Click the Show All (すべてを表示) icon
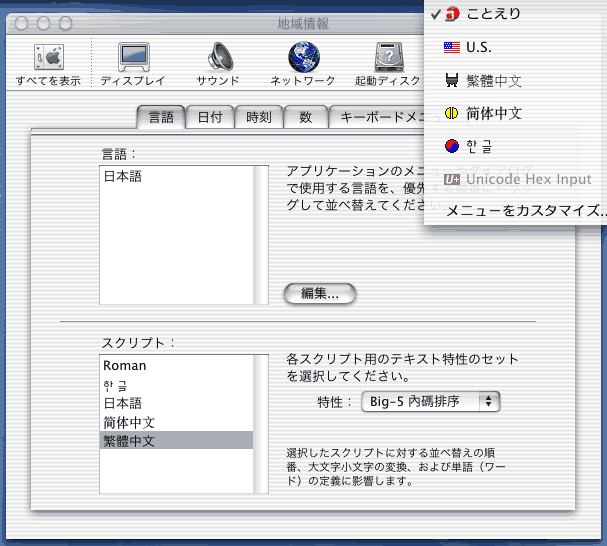The height and width of the screenshot is (546, 607). pos(48,63)
